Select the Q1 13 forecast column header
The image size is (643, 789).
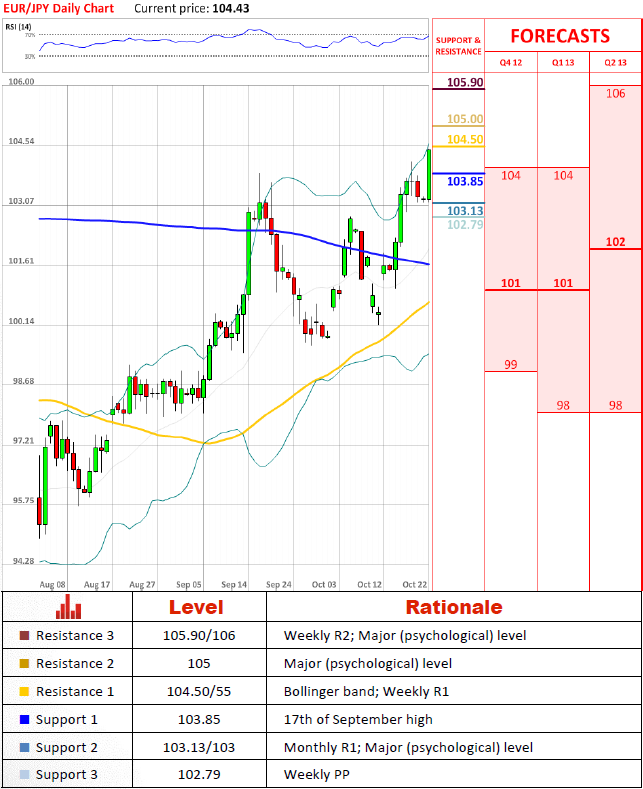tap(563, 62)
